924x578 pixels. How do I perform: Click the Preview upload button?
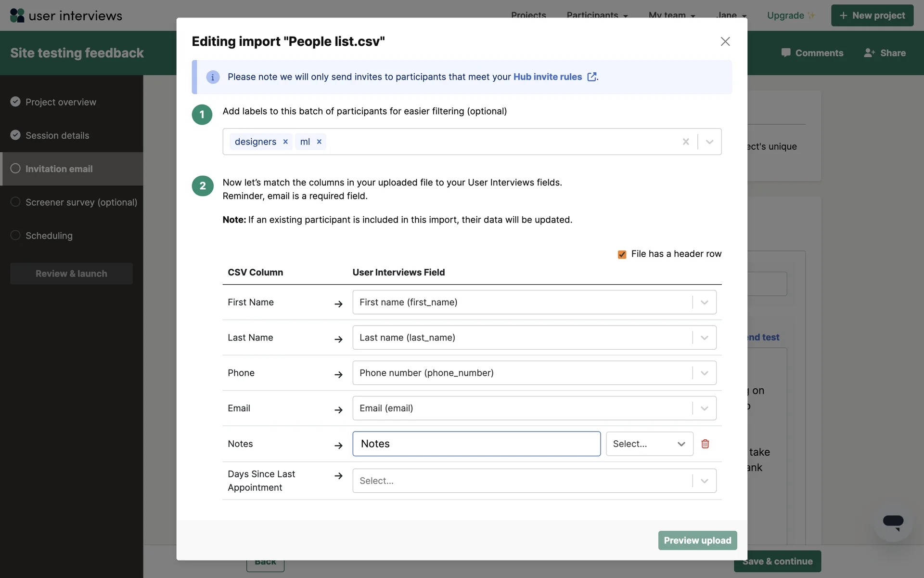pos(697,540)
